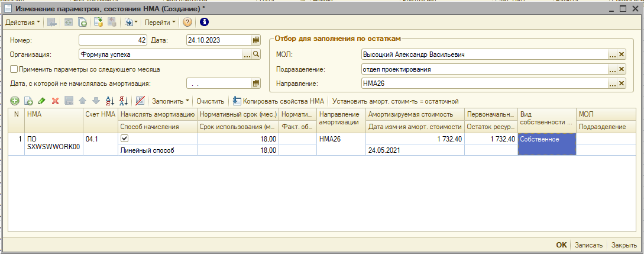Sort table rows ascending

click(x=109, y=101)
